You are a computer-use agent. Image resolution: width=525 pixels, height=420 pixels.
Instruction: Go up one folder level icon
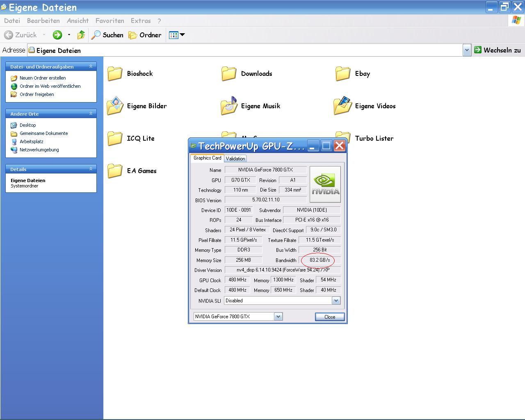pyautogui.click(x=81, y=35)
